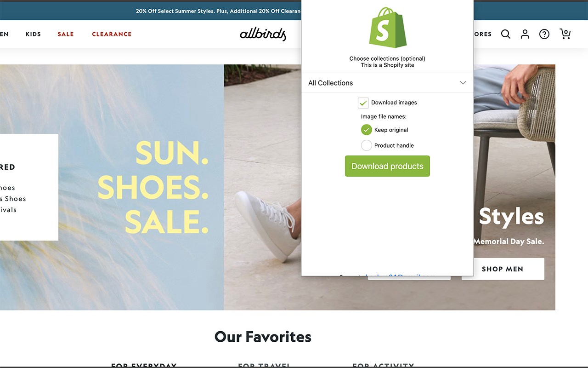Click the top promotional banner text

pos(218,11)
